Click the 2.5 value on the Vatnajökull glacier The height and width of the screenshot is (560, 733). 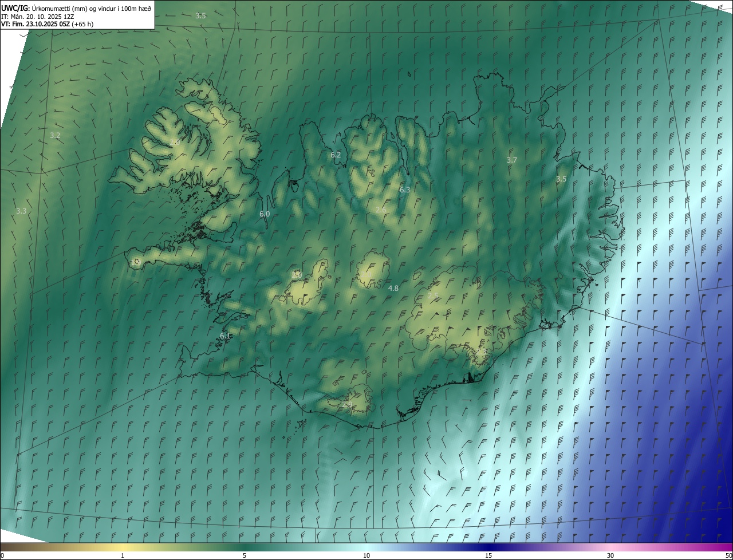[433, 296]
